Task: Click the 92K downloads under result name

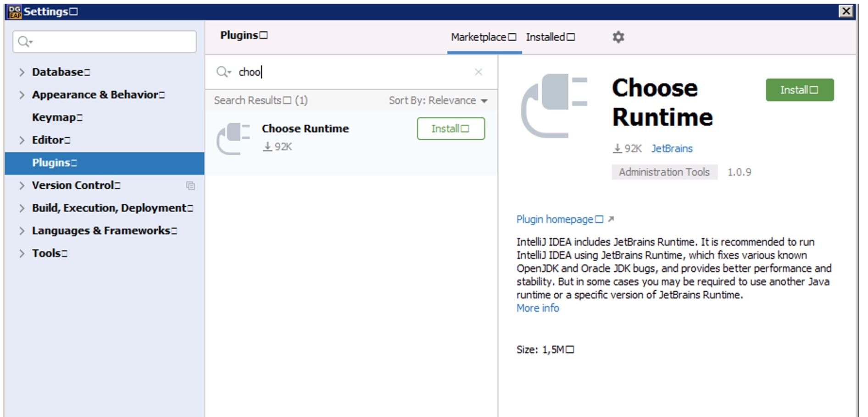Action: pyautogui.click(x=278, y=147)
